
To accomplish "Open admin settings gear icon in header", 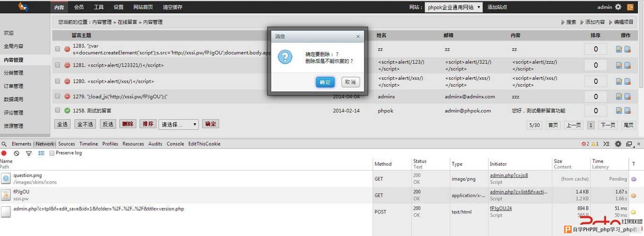I will (618, 7).
